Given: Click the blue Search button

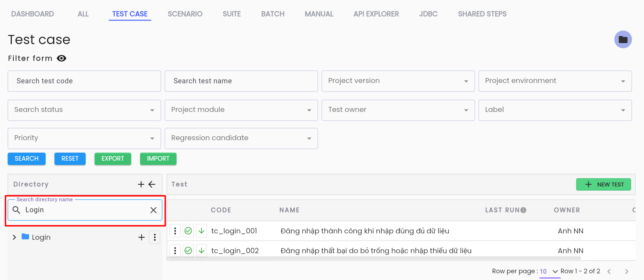Looking at the screenshot, I should click(x=27, y=159).
